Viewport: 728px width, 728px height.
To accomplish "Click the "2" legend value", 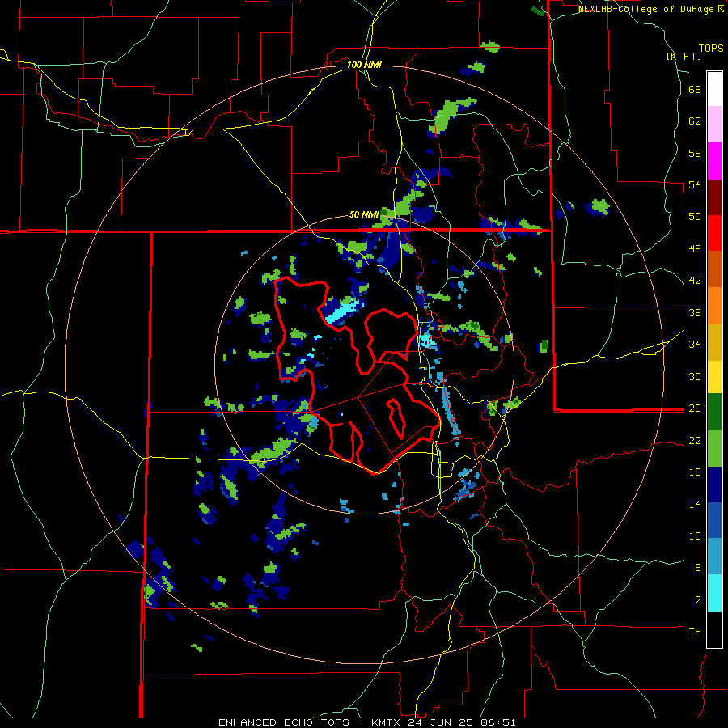I will coord(698,600).
